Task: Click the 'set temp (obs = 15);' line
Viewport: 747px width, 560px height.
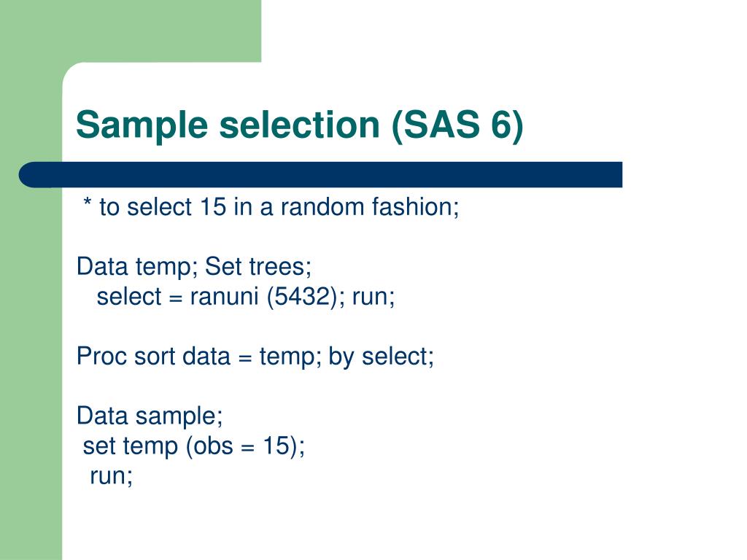Action: [x=194, y=446]
